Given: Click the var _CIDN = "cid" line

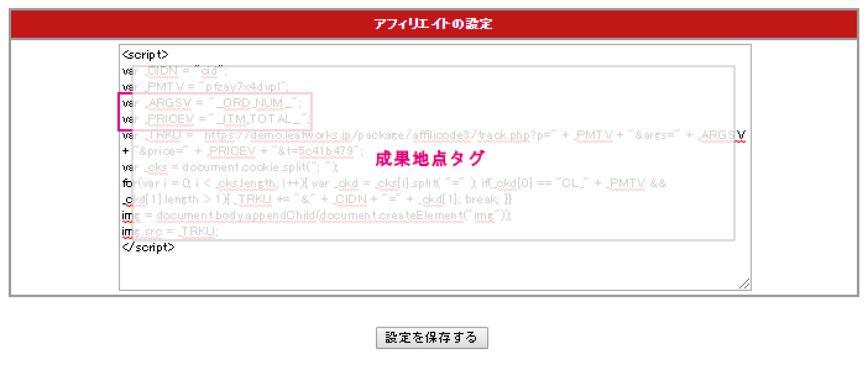Looking at the screenshot, I should [x=175, y=71].
